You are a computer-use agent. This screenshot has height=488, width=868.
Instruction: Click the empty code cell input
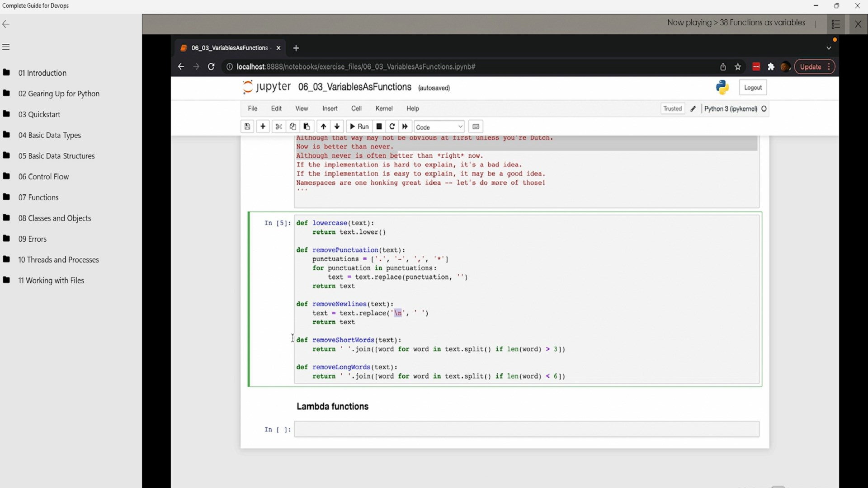coord(526,429)
